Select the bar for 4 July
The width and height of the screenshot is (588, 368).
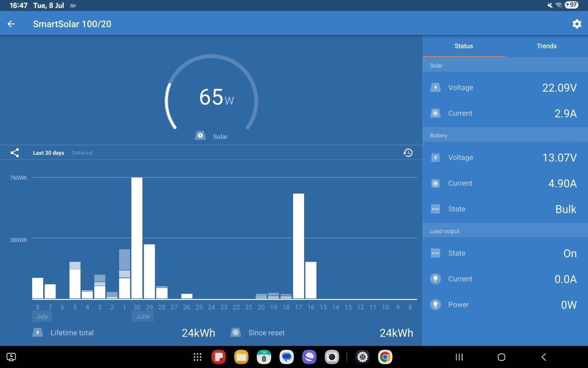click(87, 294)
